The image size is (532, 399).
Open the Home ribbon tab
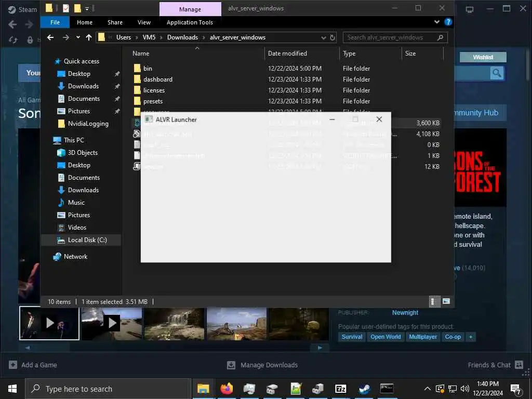[85, 22]
